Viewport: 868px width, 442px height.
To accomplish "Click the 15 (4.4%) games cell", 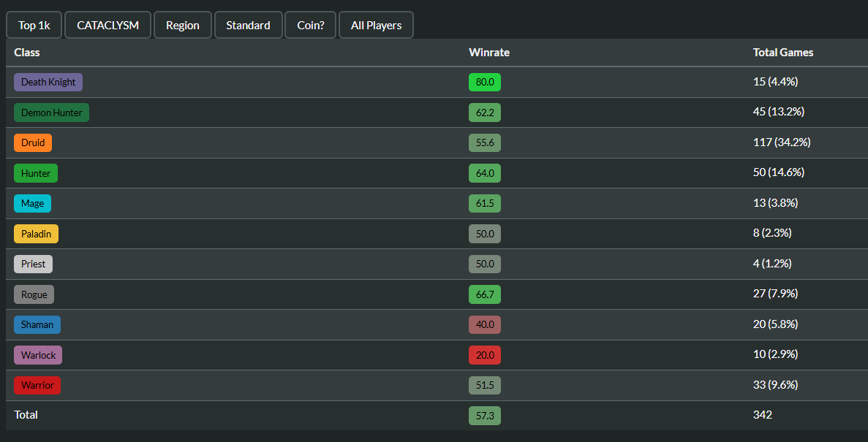I will [x=775, y=81].
